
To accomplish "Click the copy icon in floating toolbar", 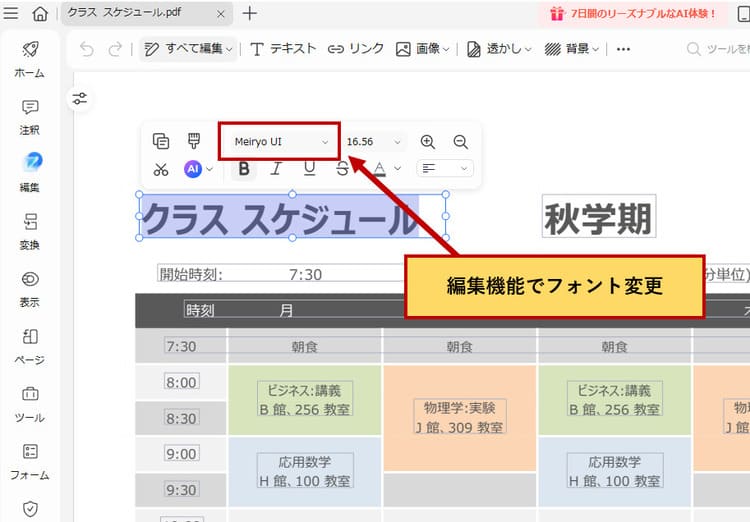I will pos(161,141).
